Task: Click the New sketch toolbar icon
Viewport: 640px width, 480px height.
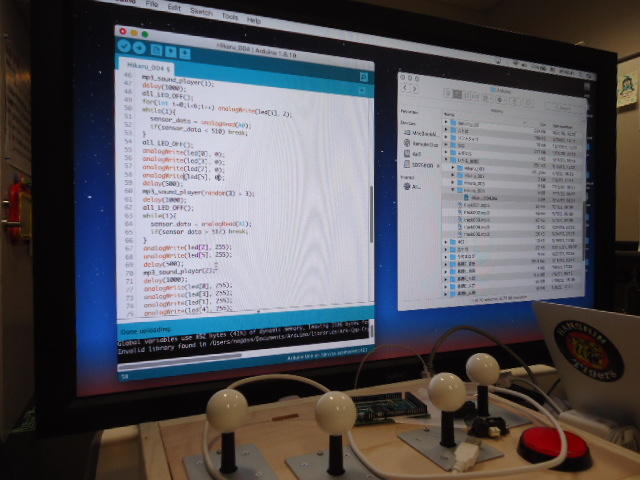Action: [x=156, y=50]
